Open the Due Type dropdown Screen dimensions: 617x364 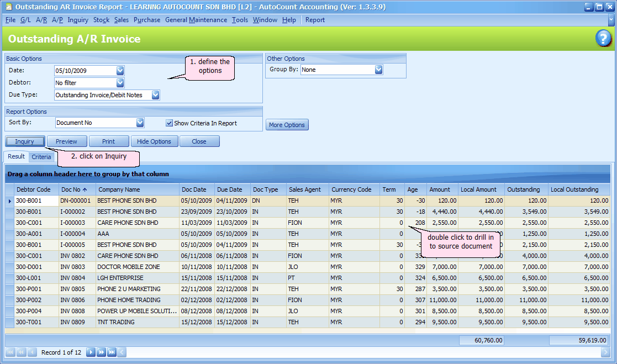point(155,95)
